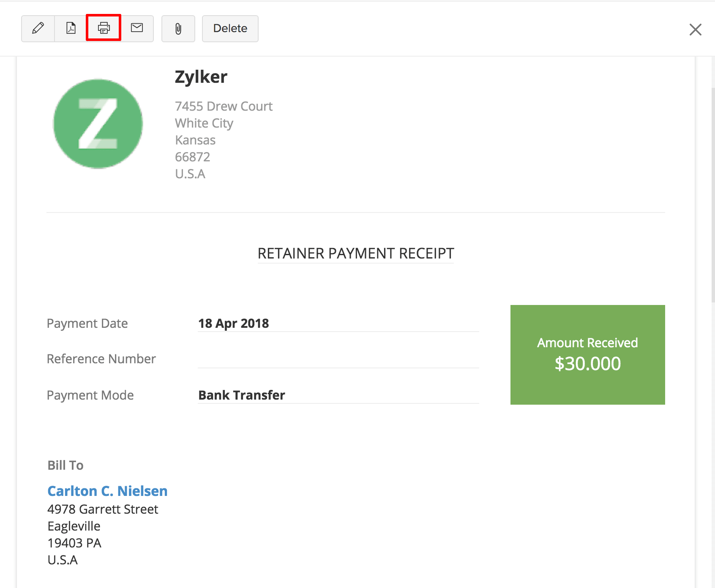Click the Bank Transfer payment mode
The image size is (715, 588).
click(x=241, y=395)
